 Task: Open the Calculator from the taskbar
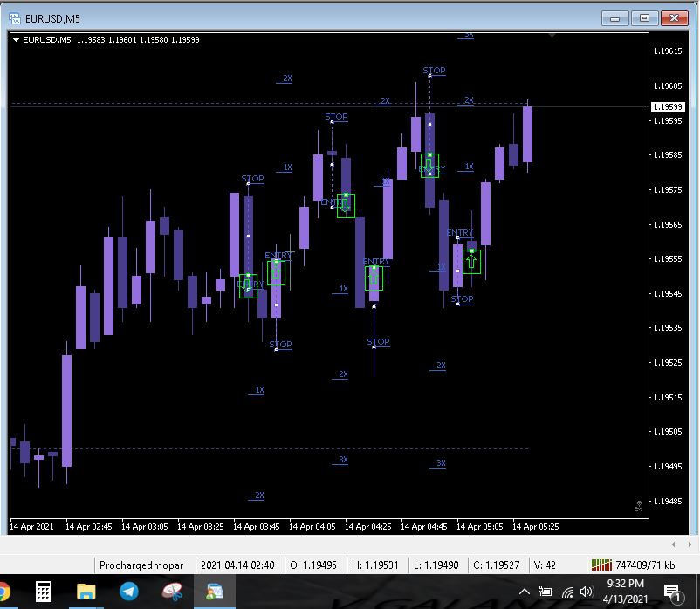pos(44,592)
